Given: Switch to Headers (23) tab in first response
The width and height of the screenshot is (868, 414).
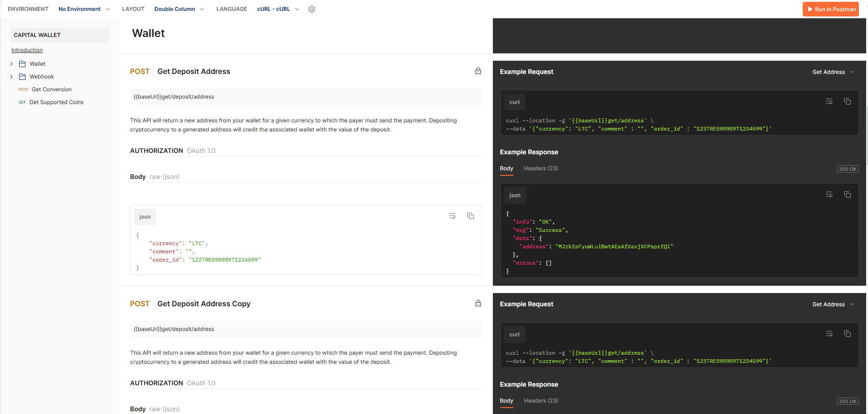Looking at the screenshot, I should pyautogui.click(x=541, y=168).
